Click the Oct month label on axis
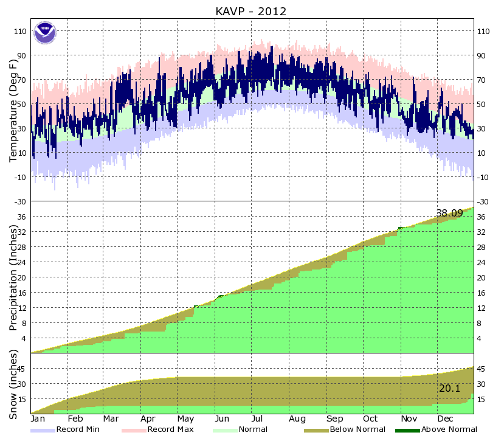 [370, 419]
